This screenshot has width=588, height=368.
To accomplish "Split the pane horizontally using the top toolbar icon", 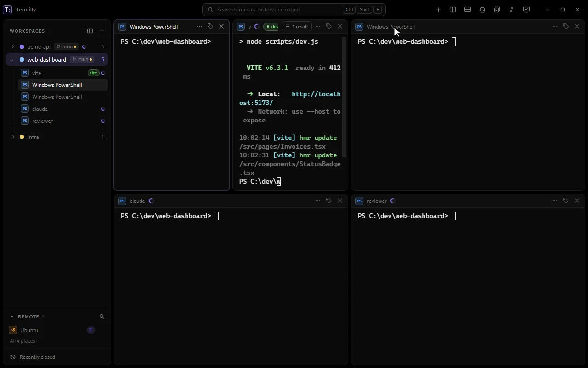I will pyautogui.click(x=468, y=10).
